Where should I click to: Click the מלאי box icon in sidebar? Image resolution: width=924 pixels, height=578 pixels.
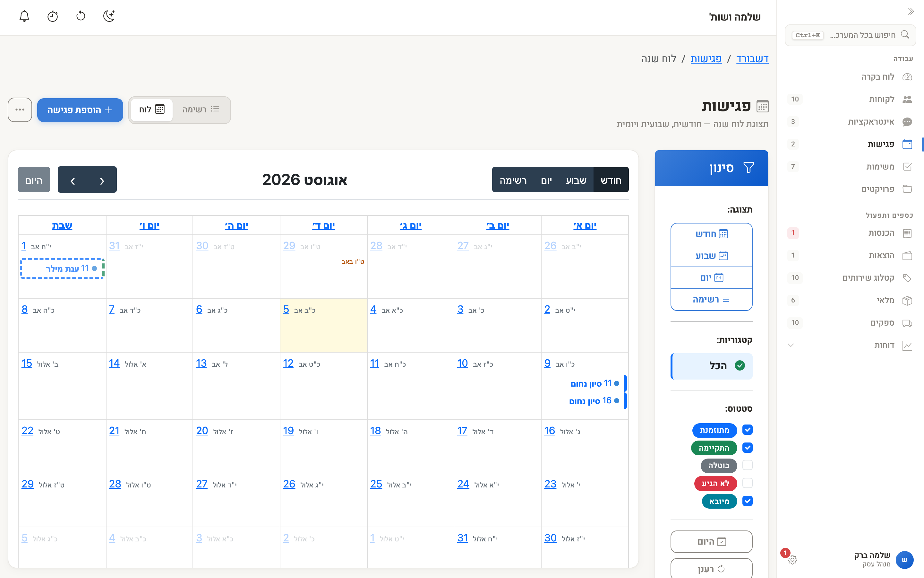pos(907,301)
